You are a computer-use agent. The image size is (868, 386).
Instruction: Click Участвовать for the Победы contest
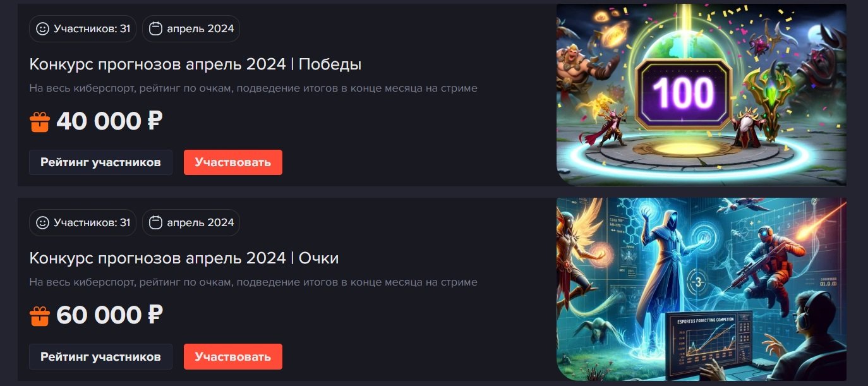(233, 162)
